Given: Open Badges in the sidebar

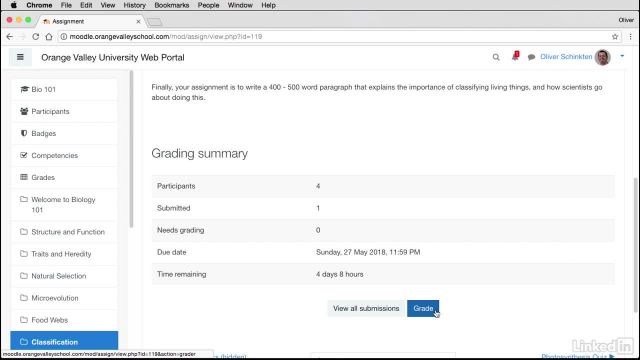Looking at the screenshot, I should 64,133.
